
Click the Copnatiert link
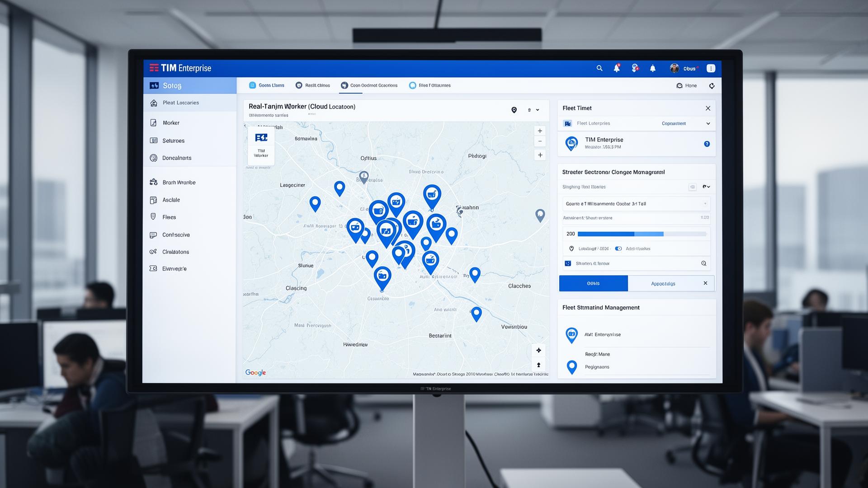click(674, 124)
